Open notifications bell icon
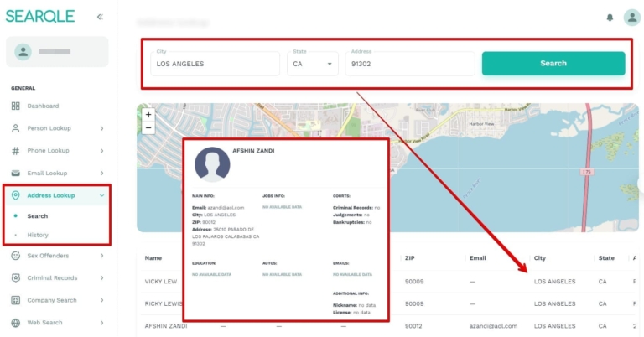The image size is (644, 337). (x=610, y=18)
